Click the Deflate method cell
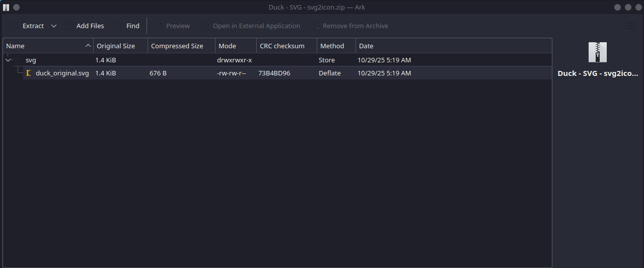 [330, 73]
